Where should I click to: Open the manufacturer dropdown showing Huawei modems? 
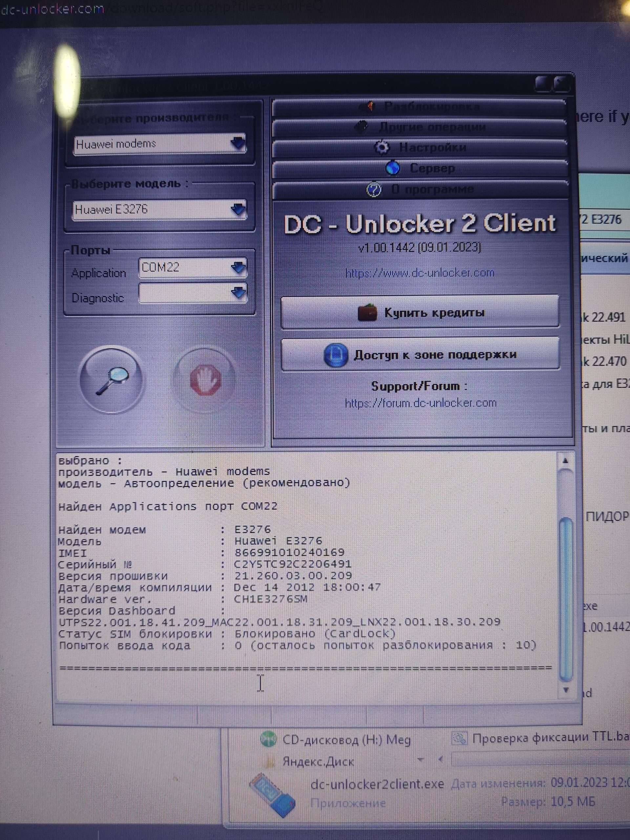click(160, 144)
